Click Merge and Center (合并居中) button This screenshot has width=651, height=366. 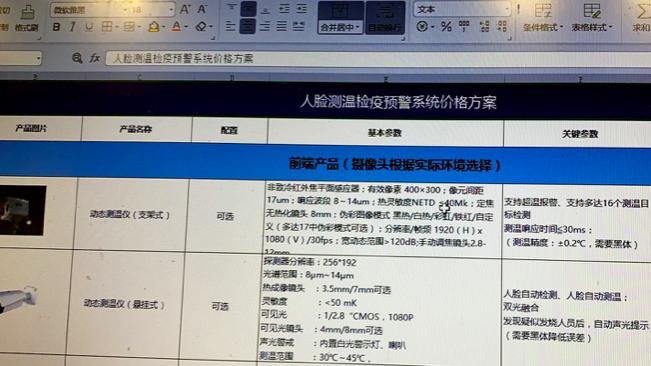[x=340, y=17]
